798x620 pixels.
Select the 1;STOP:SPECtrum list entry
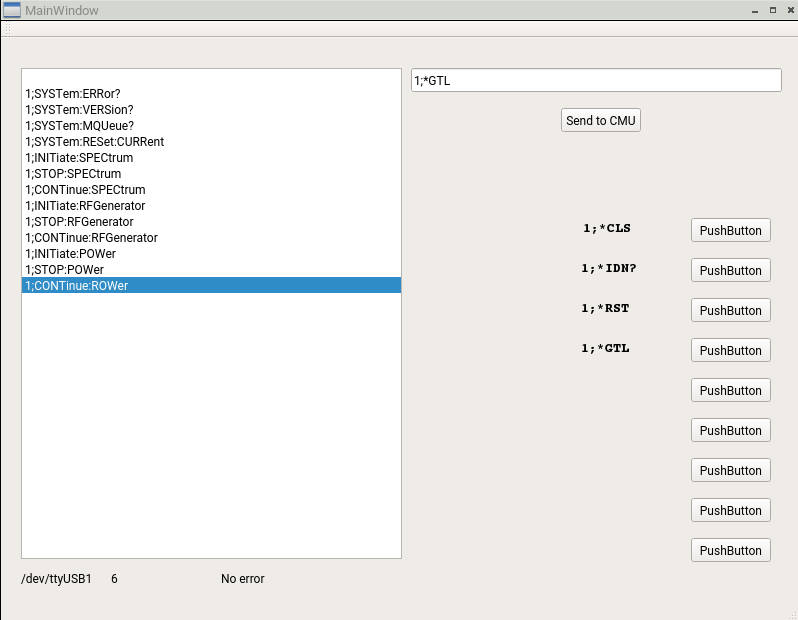(211, 174)
